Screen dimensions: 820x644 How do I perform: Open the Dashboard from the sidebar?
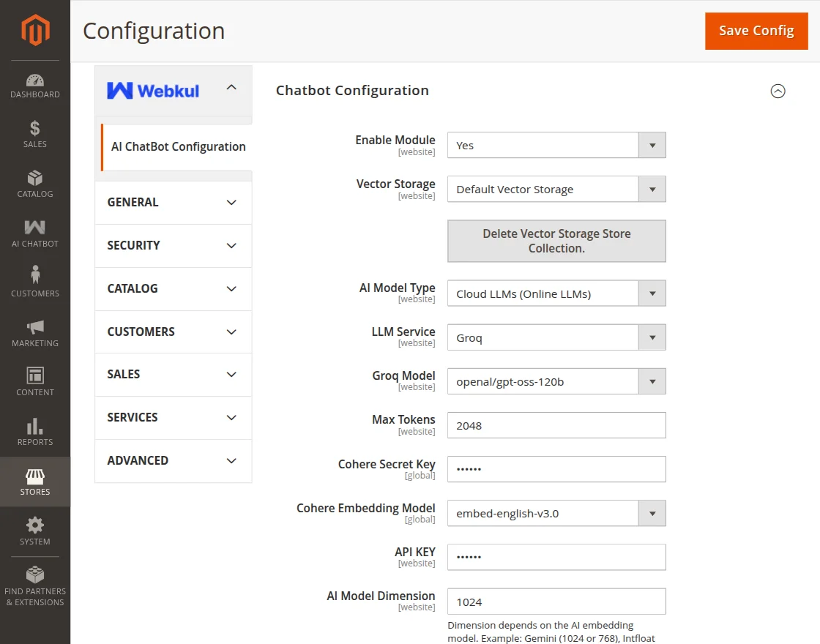[34, 83]
